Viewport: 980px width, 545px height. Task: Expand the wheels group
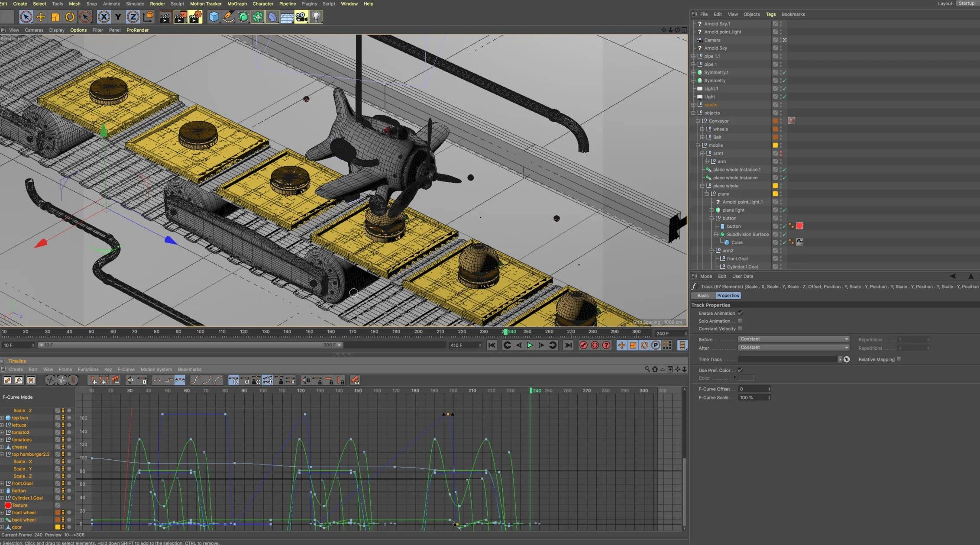pyautogui.click(x=702, y=129)
